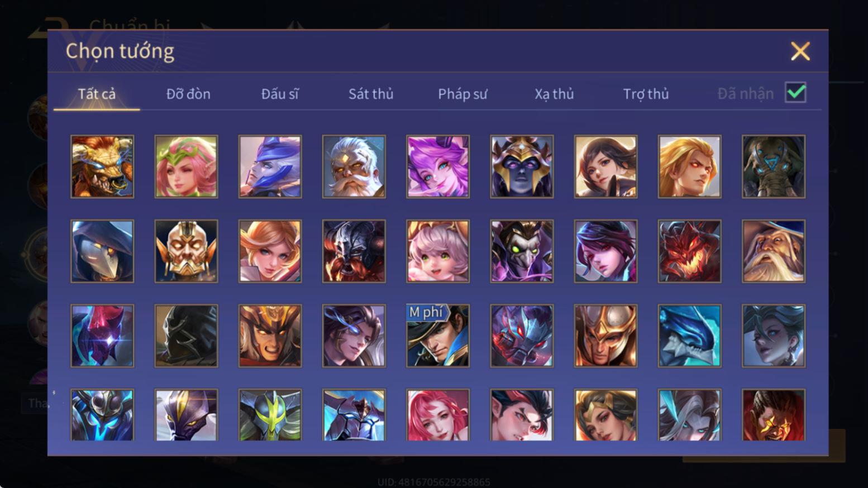
Task: Choose the blue shark-like creature hero
Action: click(689, 336)
